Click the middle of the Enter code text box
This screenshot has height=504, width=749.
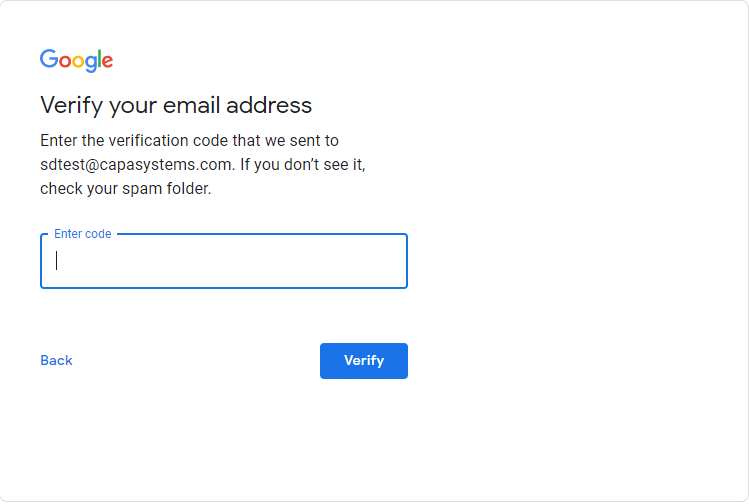point(224,261)
